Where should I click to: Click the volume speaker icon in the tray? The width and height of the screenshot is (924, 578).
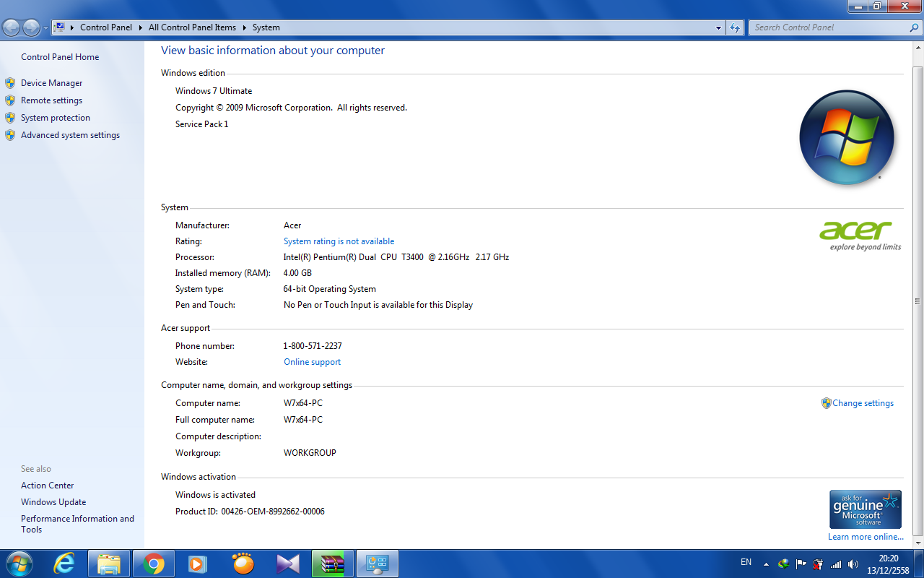[x=853, y=564]
